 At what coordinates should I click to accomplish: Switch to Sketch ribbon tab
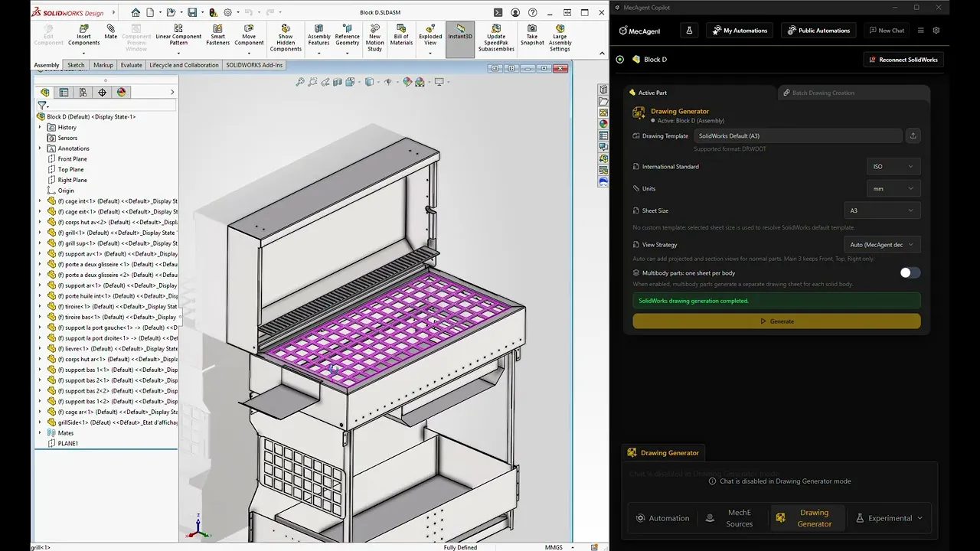point(76,65)
